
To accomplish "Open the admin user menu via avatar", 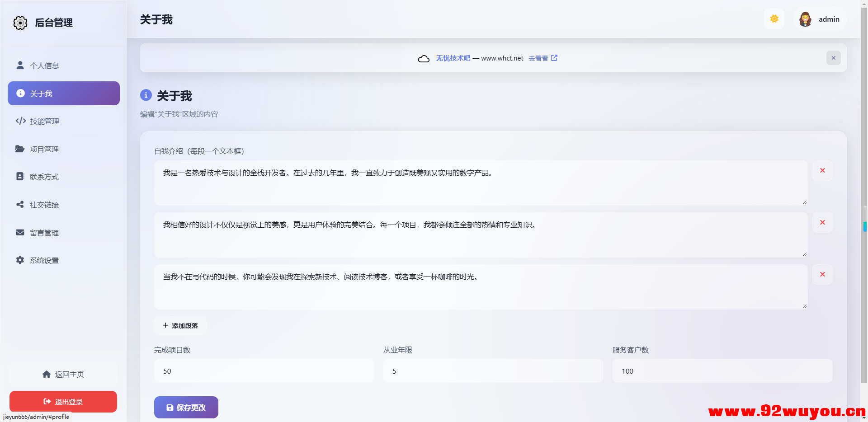I will pyautogui.click(x=806, y=19).
